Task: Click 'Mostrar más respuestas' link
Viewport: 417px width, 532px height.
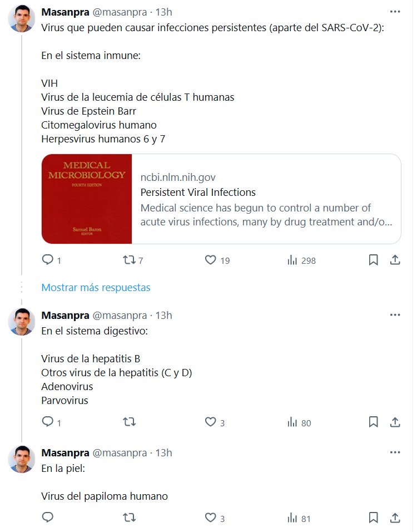Action: [x=96, y=287]
